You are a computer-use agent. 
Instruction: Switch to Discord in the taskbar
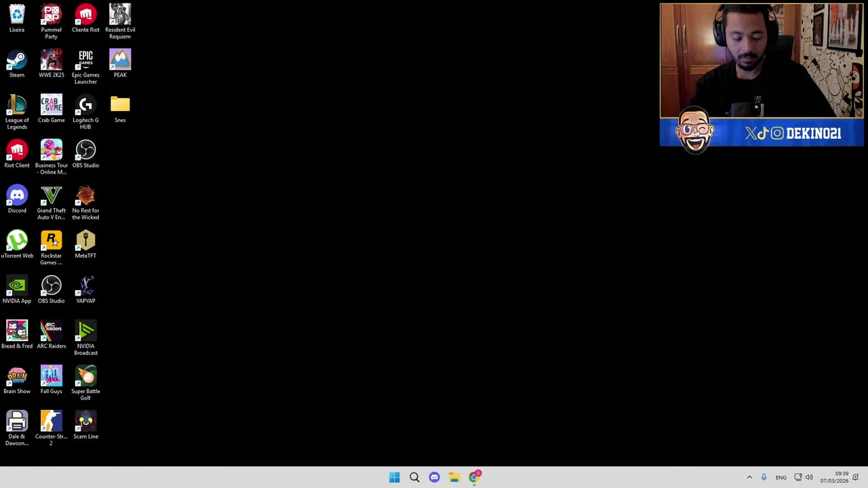(434, 477)
